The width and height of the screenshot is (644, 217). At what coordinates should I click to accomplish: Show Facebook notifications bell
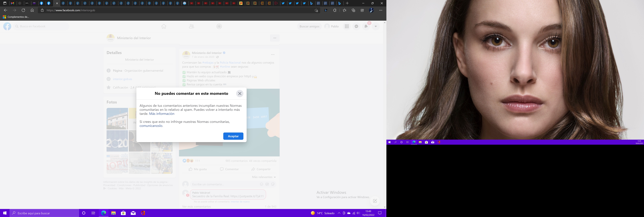(366, 26)
